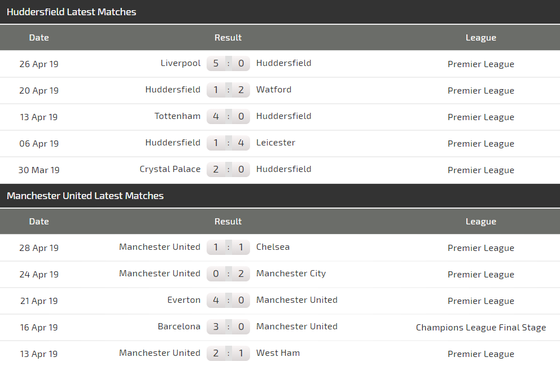
Task: Open Premier League link for Chelsea match
Action: click(481, 248)
